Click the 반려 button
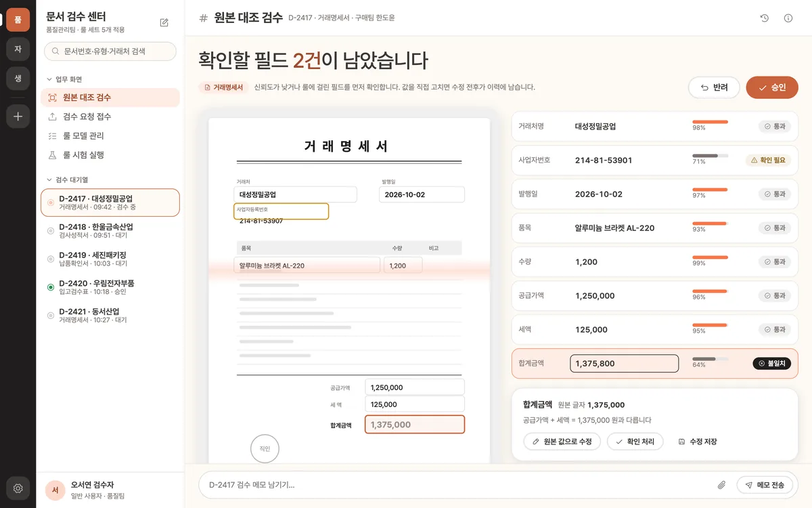Viewport: 812px width, 508px height. [x=714, y=87]
